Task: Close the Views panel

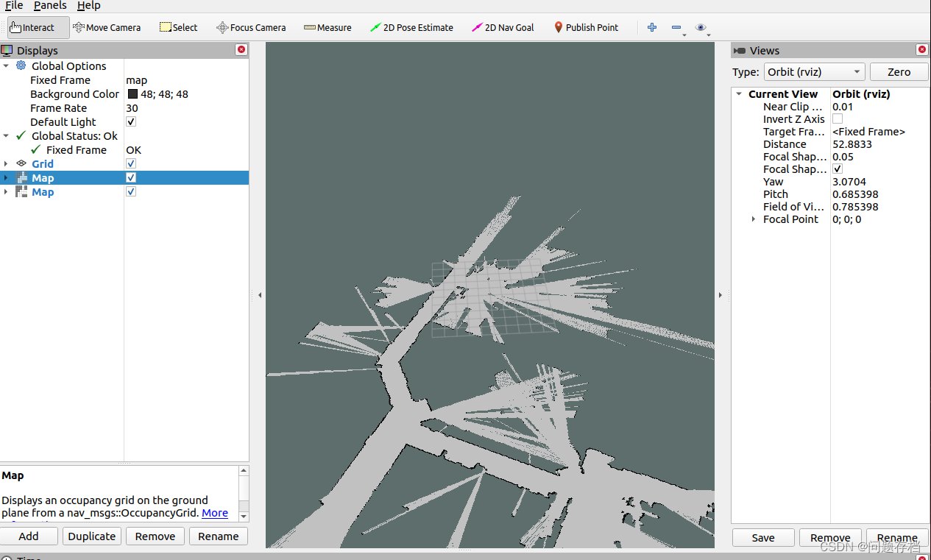Action: pos(922,50)
